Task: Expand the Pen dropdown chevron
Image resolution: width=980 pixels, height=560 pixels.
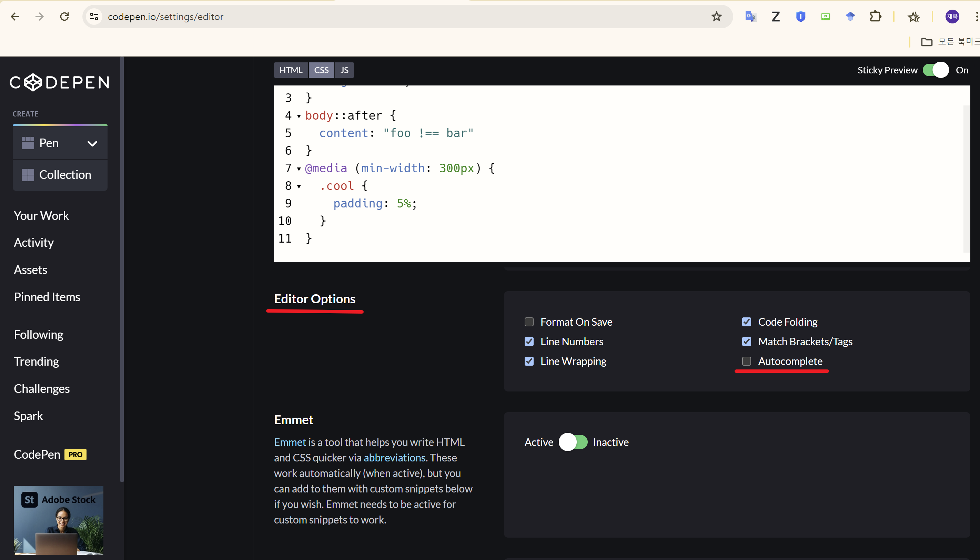Action: click(x=92, y=143)
